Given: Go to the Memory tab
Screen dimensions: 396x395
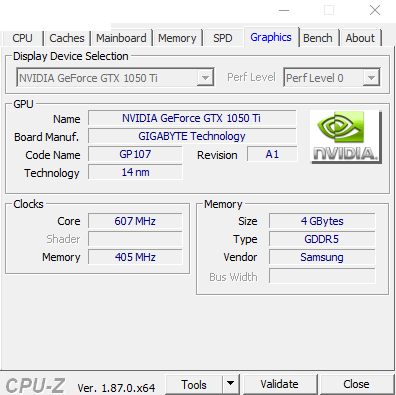Looking at the screenshot, I should coord(177,38).
